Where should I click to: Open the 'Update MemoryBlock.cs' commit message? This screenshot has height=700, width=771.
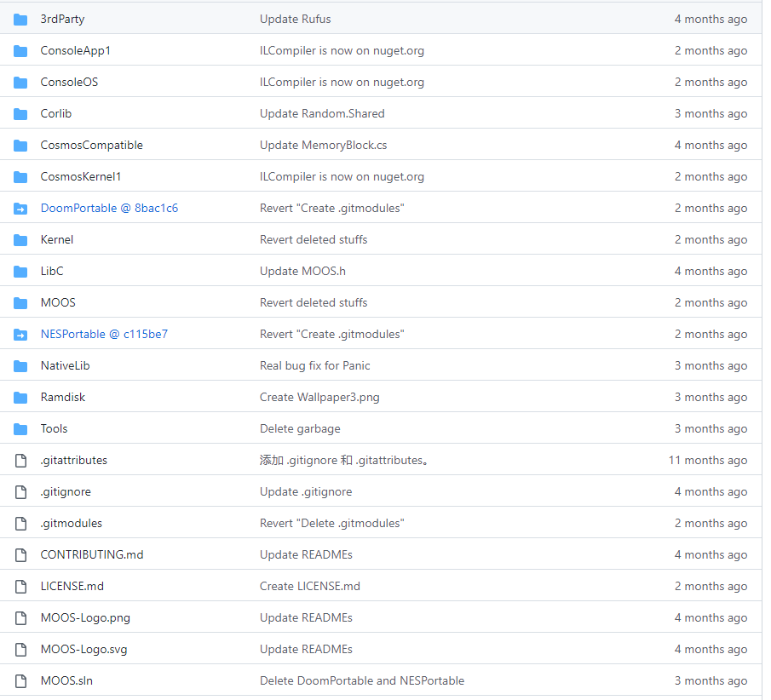[x=323, y=145]
